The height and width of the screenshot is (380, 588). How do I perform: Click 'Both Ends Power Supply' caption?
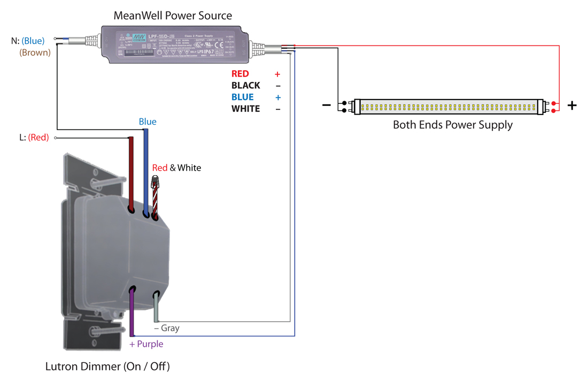pos(453,125)
